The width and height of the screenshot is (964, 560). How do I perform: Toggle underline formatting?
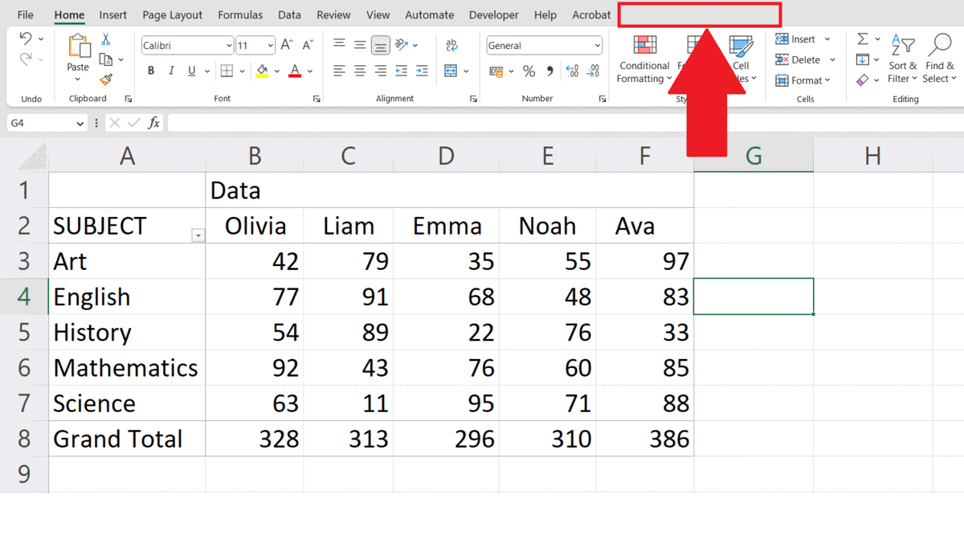click(x=190, y=71)
